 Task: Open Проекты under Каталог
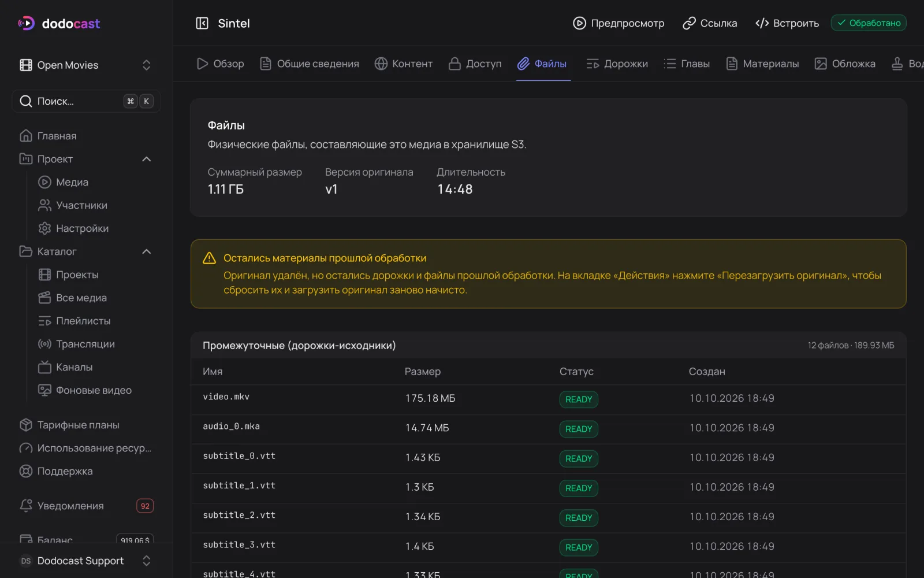coord(95,275)
